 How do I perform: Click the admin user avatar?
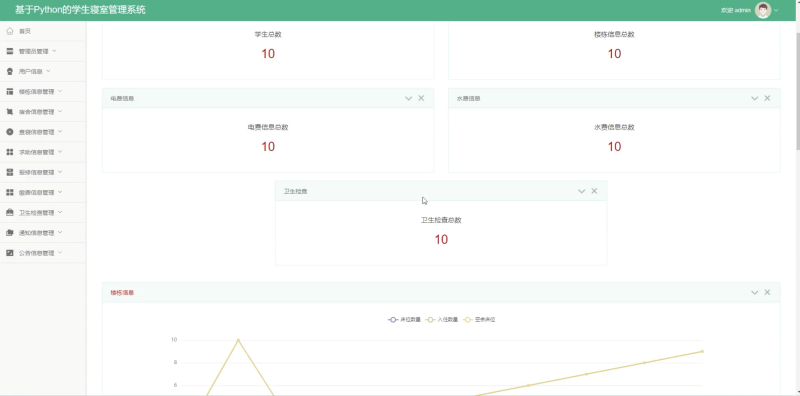(763, 10)
